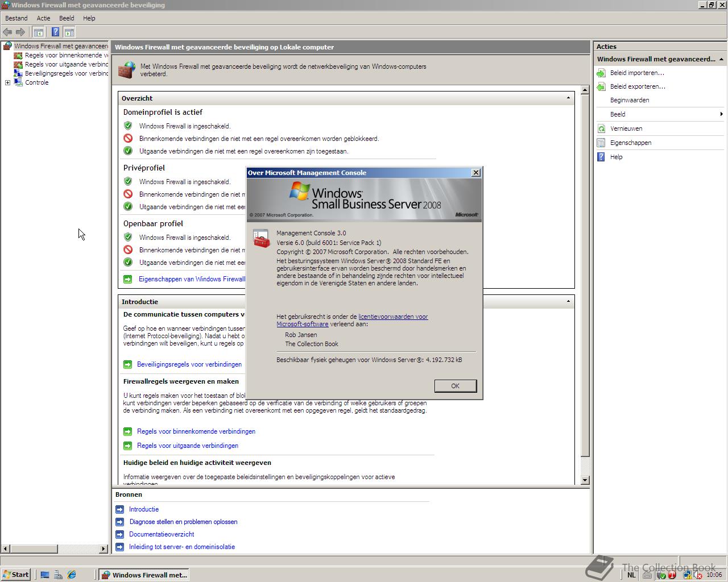Screen dimensions: 728x582
Task: Open the Bestand menu
Action: click(x=16, y=18)
